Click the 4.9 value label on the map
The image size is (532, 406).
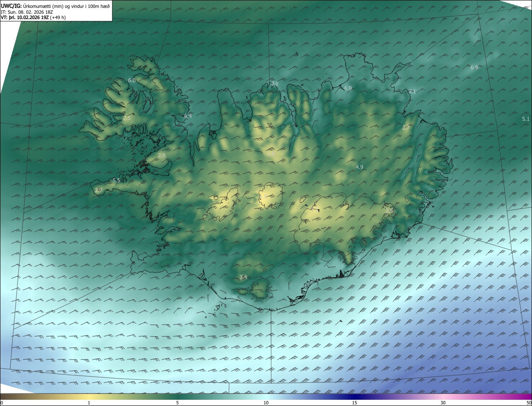[360, 167]
